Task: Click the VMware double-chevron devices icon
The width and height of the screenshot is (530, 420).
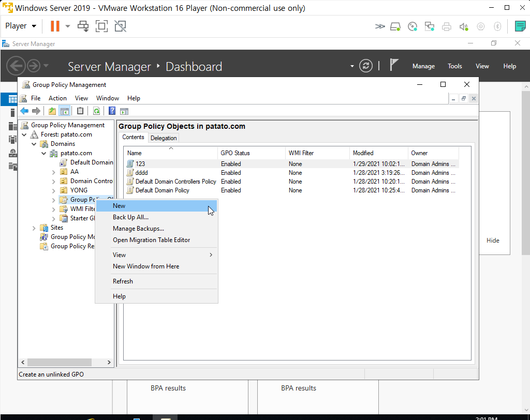Action: (380, 26)
